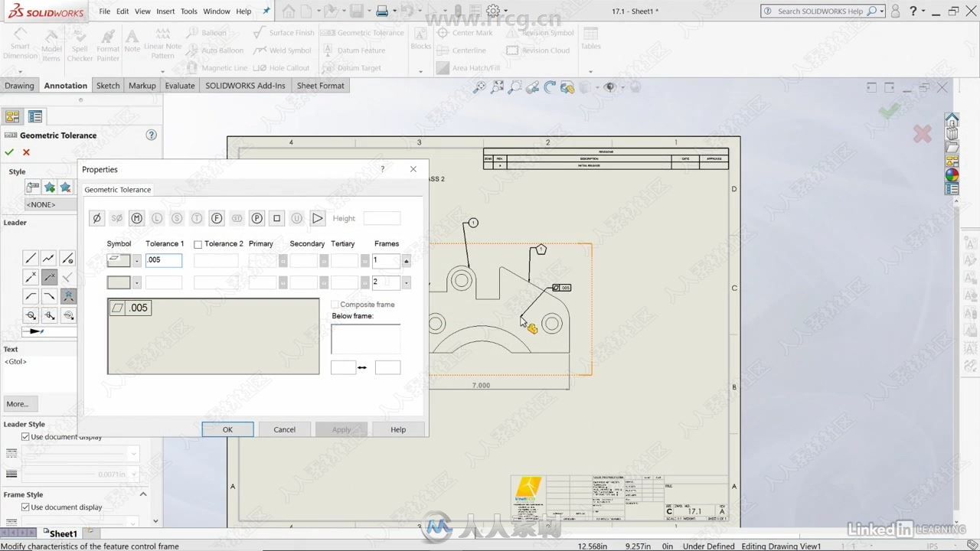Enable the Tolerance 2 checkbox
The width and height of the screenshot is (980, 551).
coord(198,244)
